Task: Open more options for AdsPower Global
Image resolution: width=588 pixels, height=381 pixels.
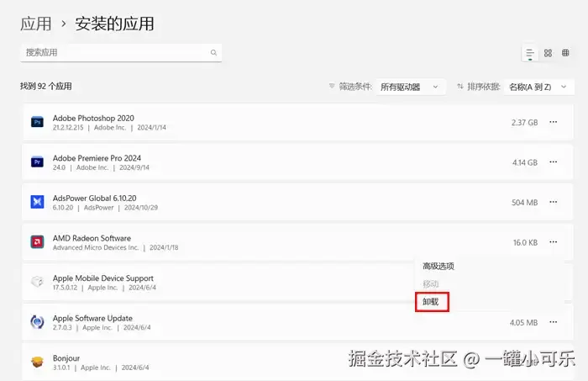Action: point(553,202)
